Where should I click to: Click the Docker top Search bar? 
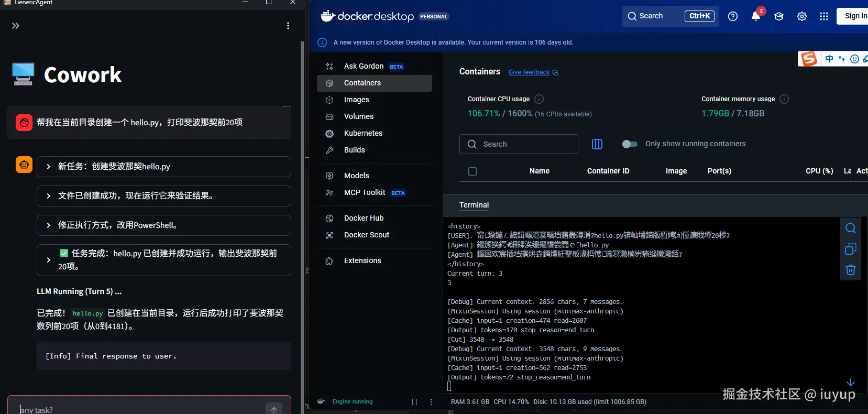click(x=671, y=16)
